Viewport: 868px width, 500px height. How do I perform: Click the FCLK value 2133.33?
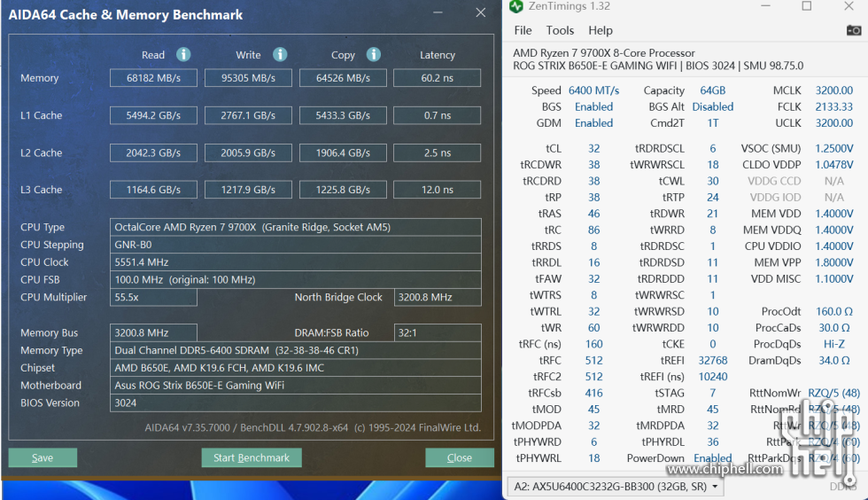click(x=833, y=106)
